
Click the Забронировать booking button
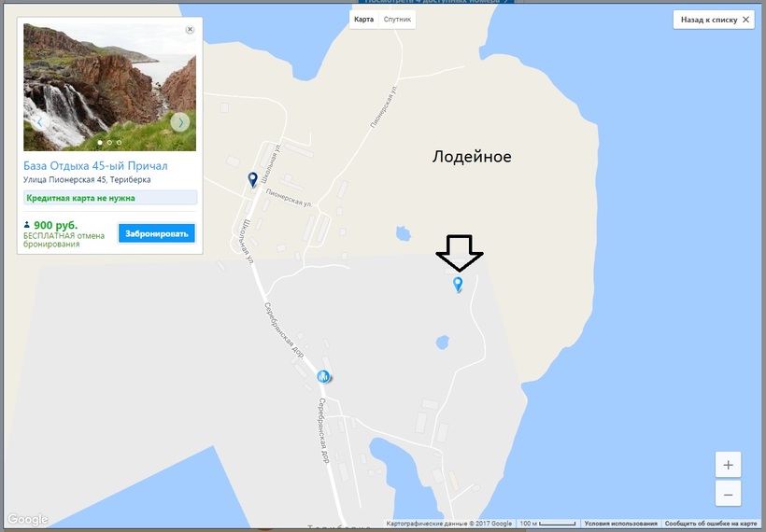point(157,233)
